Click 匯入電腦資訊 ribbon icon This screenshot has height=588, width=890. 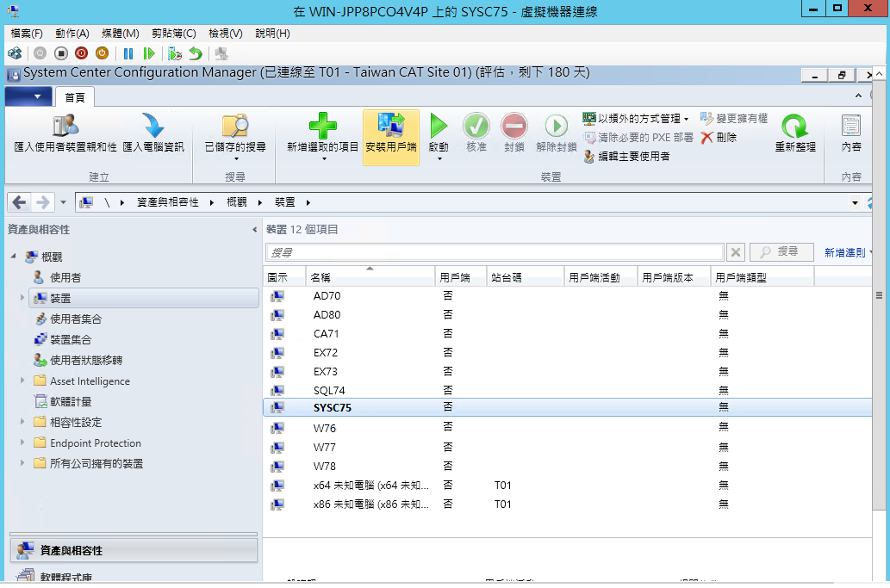[152, 126]
